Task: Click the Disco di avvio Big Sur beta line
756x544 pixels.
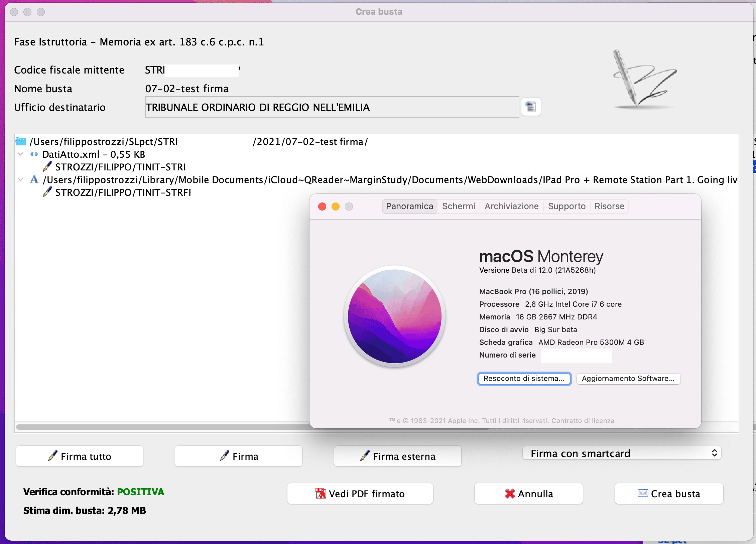Action: click(x=528, y=329)
